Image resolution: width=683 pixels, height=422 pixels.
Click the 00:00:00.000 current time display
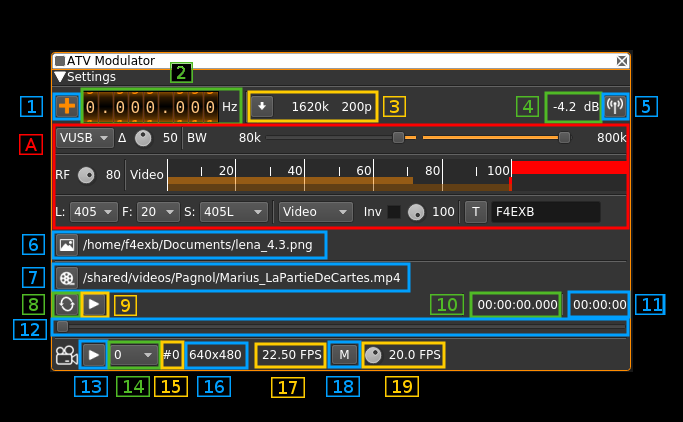coord(517,305)
